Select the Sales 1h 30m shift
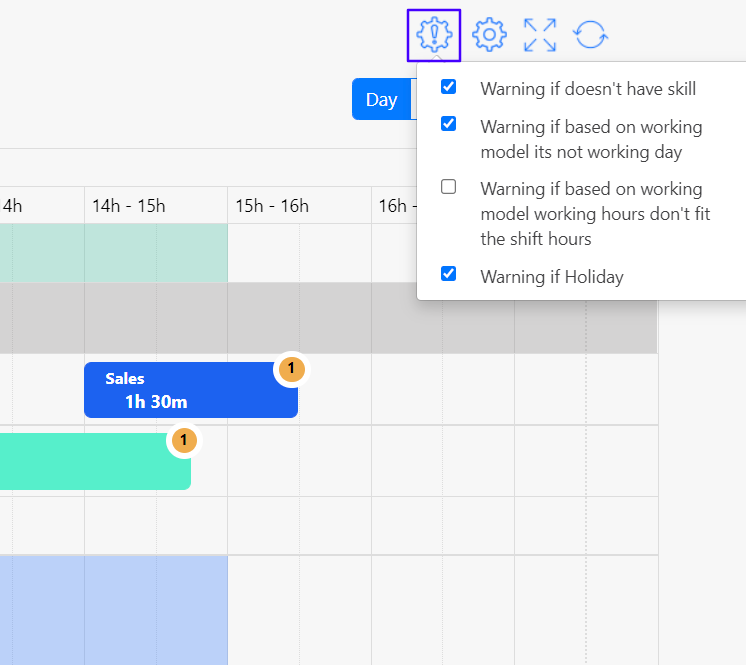 [x=180, y=390]
